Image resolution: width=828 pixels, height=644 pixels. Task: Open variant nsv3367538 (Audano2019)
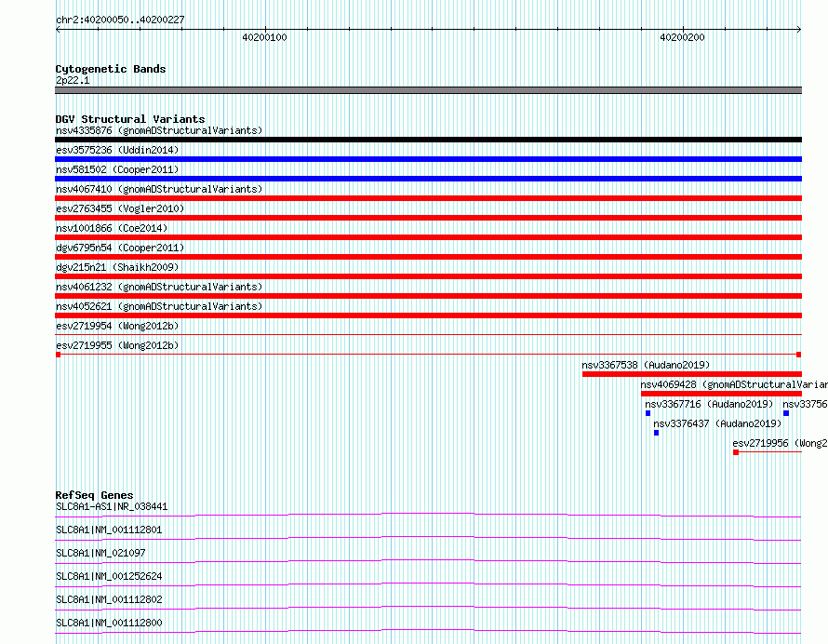(646, 365)
